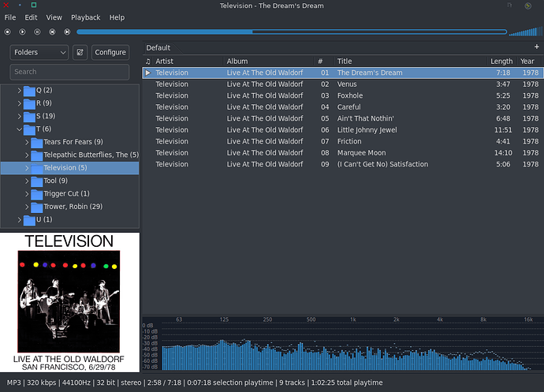This screenshot has width=544, height=392.
Task: Collapse the T (6) folder group
Action: [20, 129]
